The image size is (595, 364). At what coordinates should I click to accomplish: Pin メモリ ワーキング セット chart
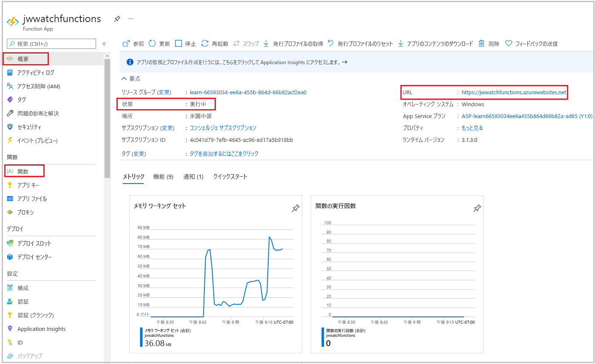point(295,208)
